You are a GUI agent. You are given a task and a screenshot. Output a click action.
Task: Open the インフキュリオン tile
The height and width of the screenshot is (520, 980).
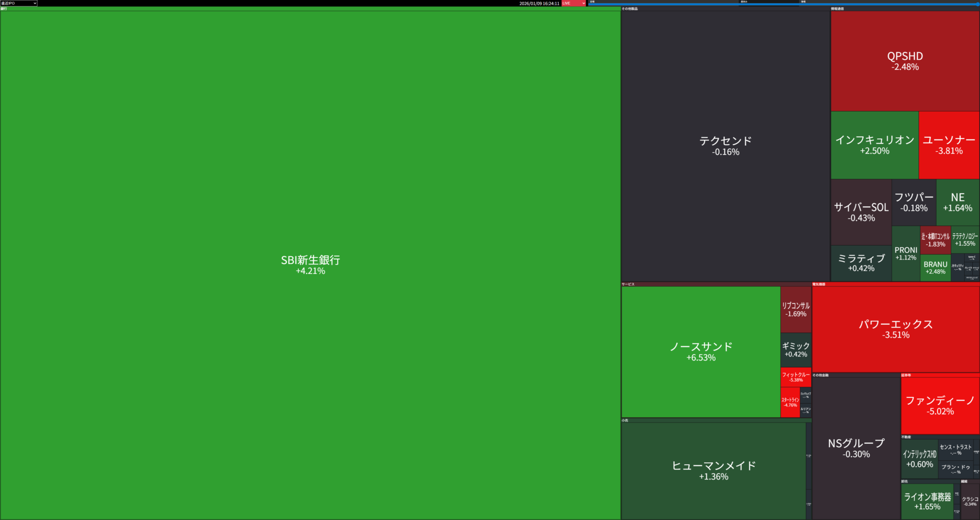click(x=874, y=145)
